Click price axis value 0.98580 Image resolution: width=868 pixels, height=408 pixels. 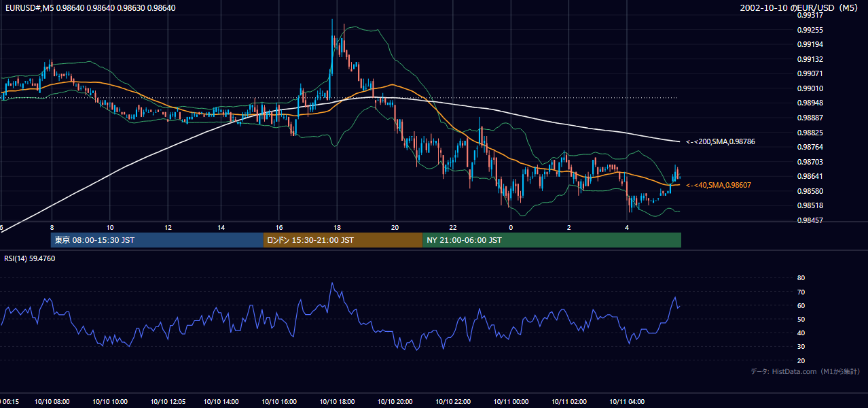[x=809, y=191]
